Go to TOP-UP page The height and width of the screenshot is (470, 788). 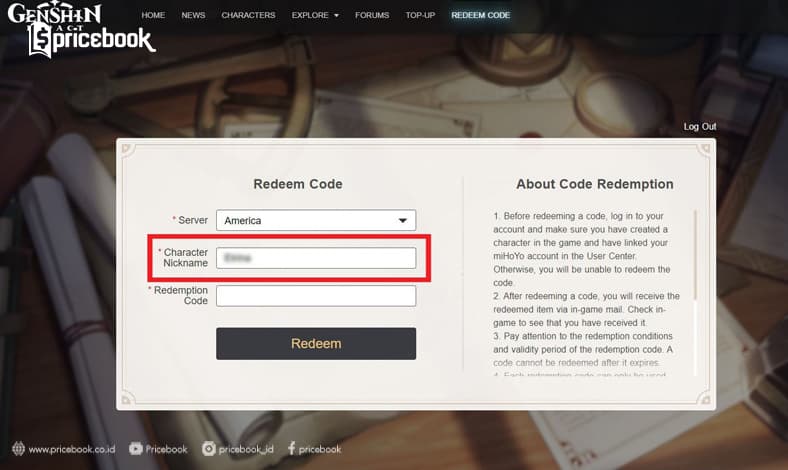click(420, 15)
